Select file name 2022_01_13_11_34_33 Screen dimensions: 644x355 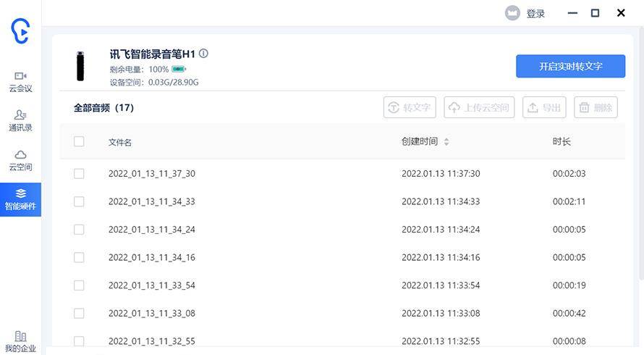tap(152, 201)
